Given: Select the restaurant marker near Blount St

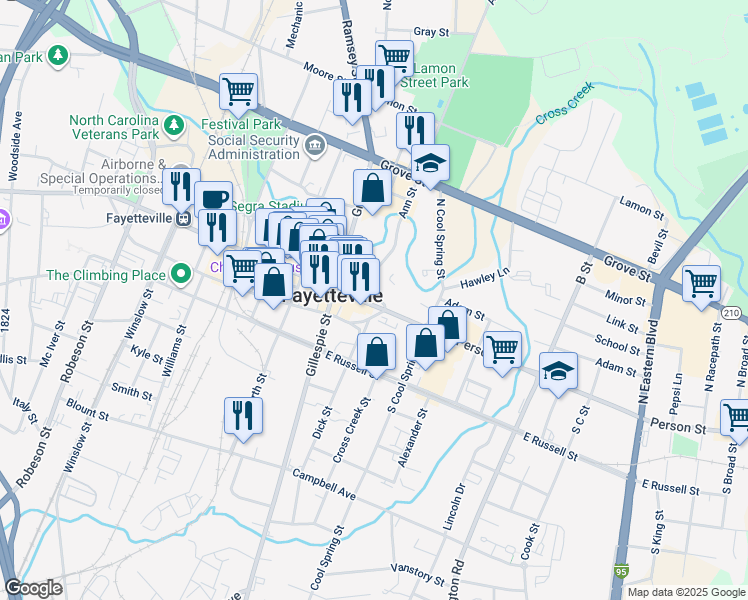Looking at the screenshot, I should click(243, 413).
